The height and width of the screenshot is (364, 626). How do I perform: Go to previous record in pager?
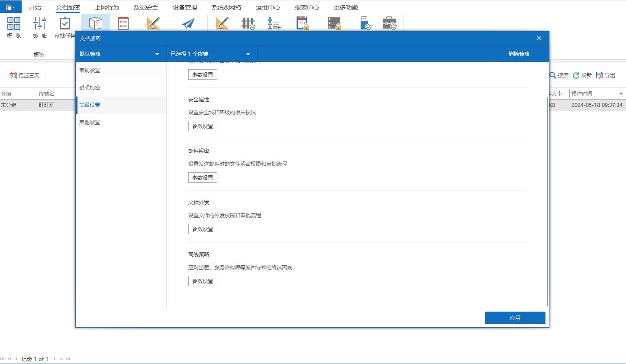pyautogui.click(x=16, y=359)
